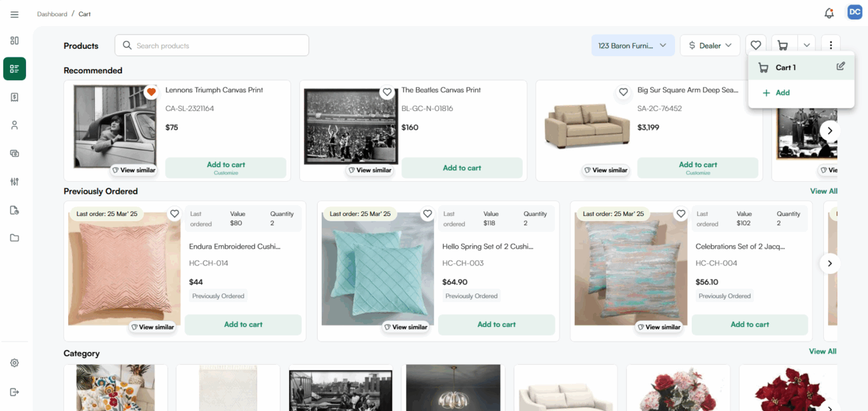Click the notification bell icon
868x411 pixels.
829,13
